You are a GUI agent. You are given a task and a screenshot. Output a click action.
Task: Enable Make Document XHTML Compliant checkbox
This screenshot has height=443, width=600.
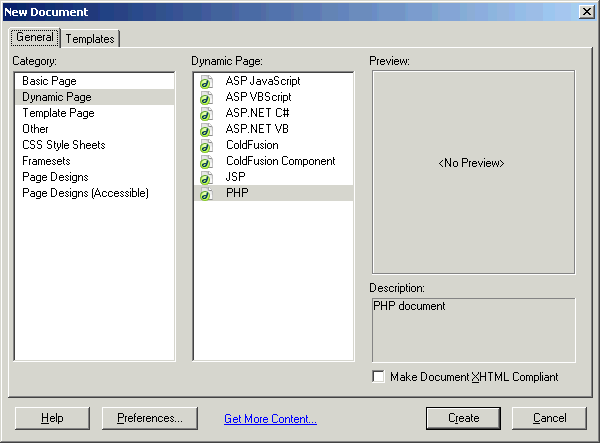378,376
